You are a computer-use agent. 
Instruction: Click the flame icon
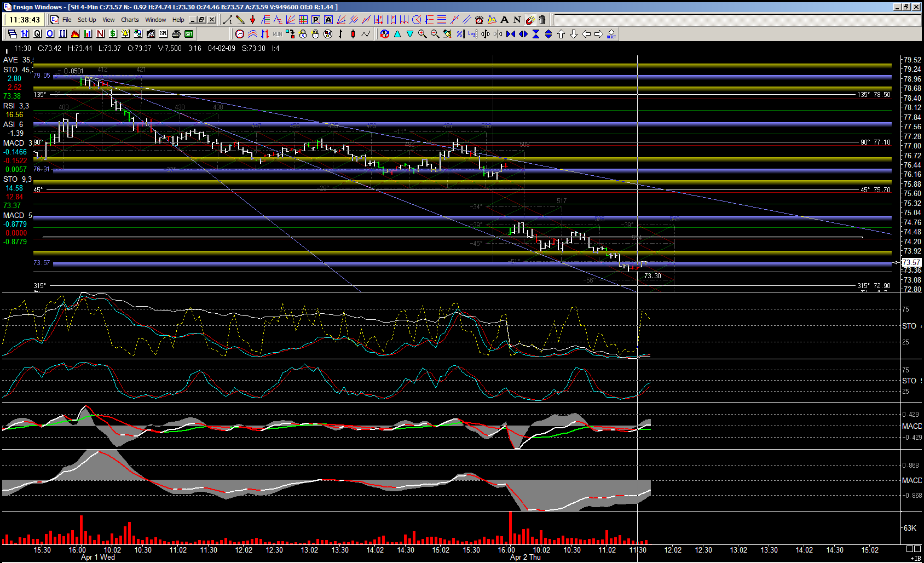75,34
